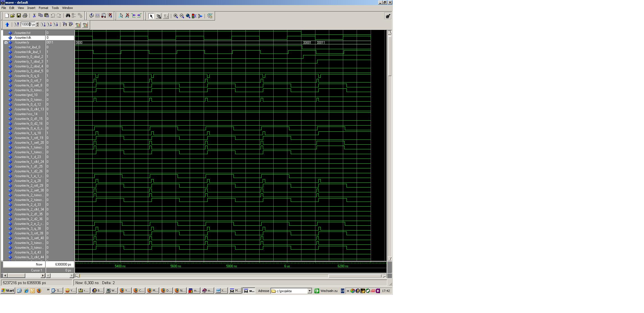Click right arrow of signal names scrollbar
The width and height of the screenshot is (644, 313).
coord(43,276)
